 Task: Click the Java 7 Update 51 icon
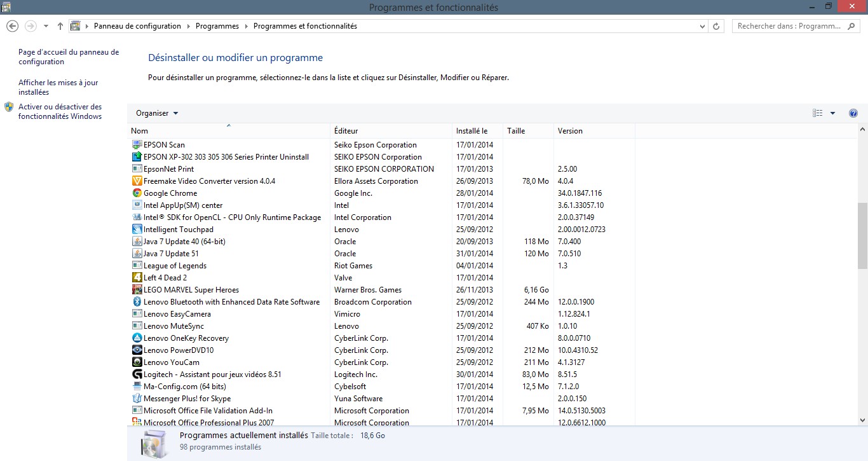(137, 254)
